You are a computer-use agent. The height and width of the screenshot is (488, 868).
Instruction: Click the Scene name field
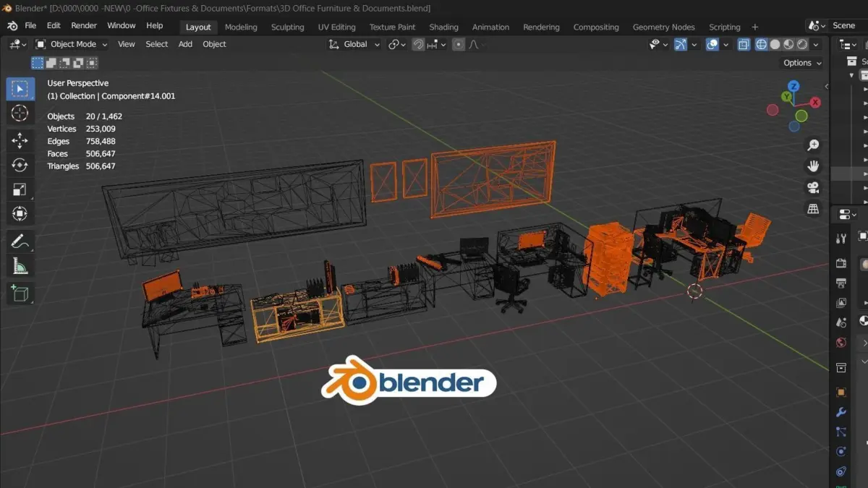(849, 25)
